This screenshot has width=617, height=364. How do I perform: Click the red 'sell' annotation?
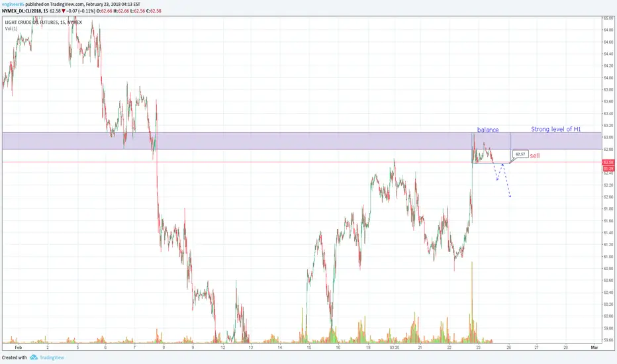pyautogui.click(x=535, y=156)
